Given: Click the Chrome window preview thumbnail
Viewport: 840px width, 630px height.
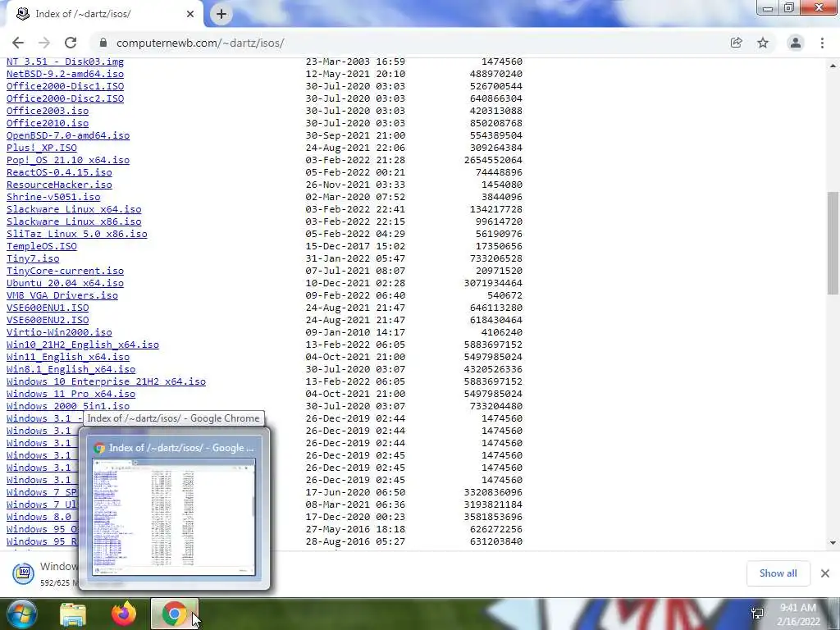Looking at the screenshot, I should tap(174, 517).
